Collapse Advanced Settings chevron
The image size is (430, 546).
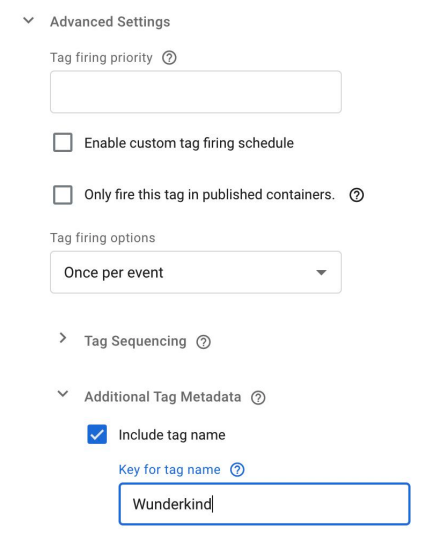click(28, 21)
